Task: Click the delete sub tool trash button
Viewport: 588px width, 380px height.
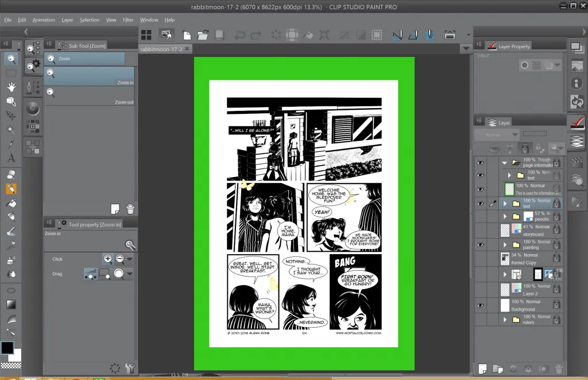Action: [131, 209]
